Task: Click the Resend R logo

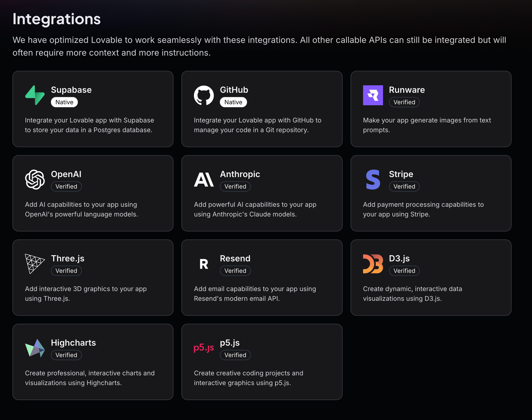Action: coord(204,264)
